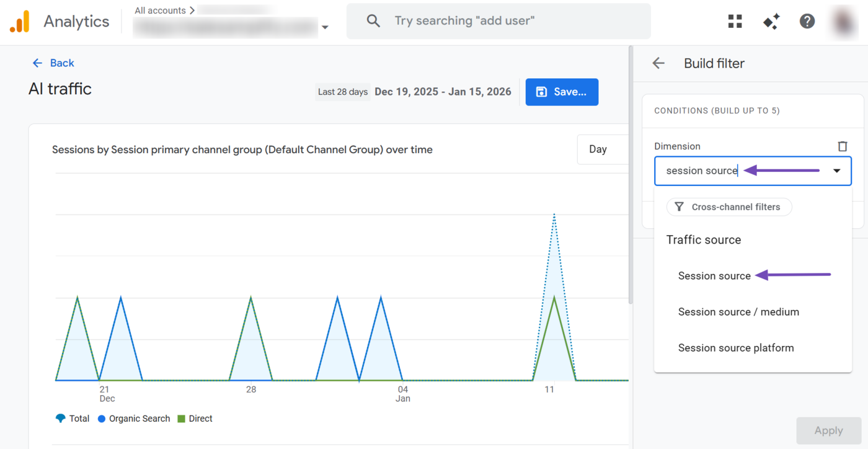Click the date range Dec 19 - Jan 15
Image resolution: width=868 pixels, height=449 pixels.
[x=443, y=92]
